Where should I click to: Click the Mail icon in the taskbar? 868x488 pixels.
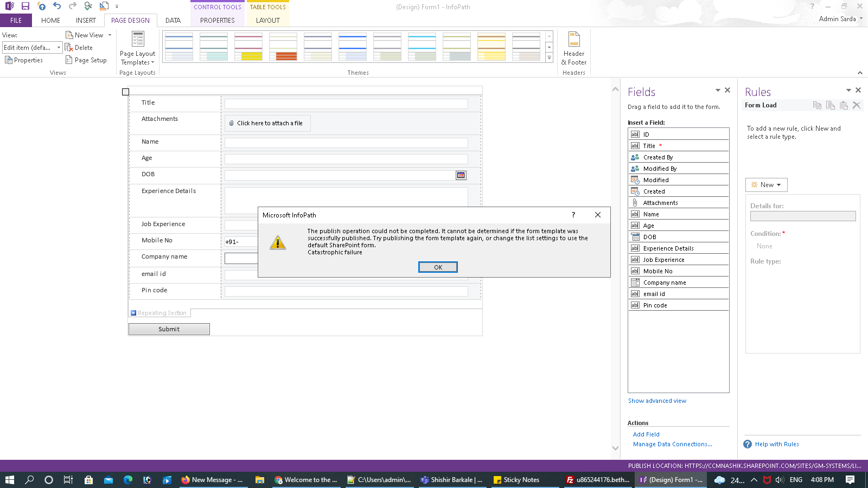point(108,480)
